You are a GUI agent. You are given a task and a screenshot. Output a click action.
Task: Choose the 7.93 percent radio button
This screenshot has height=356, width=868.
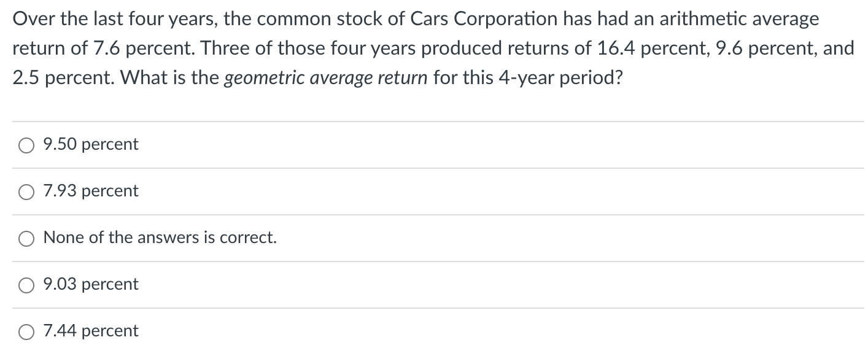tap(26, 192)
